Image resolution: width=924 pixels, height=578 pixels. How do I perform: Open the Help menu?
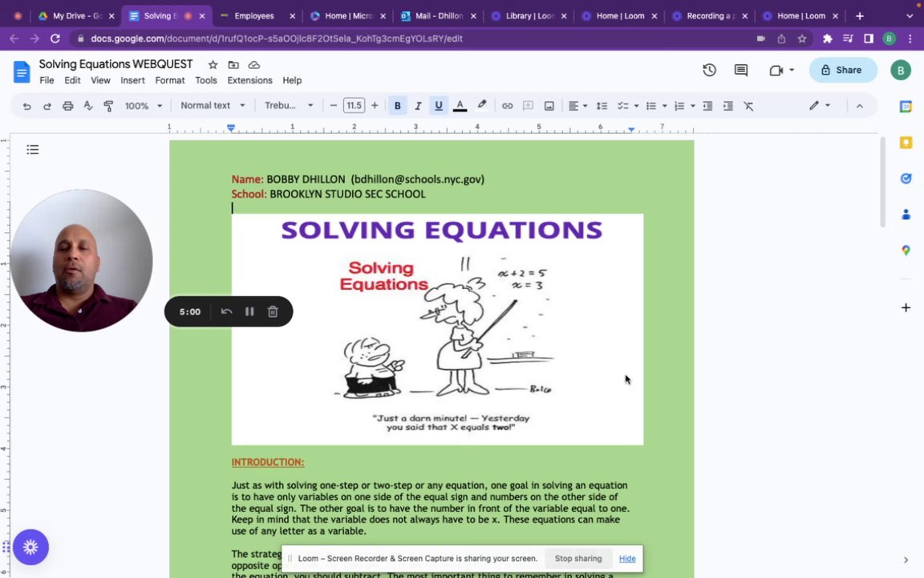[x=292, y=80]
